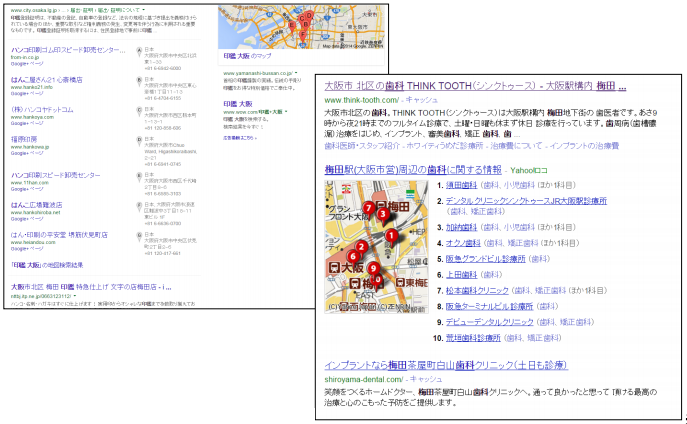Open 阪急ターミナルビル診療所 link
This screenshot has width=687, height=424.
(489, 306)
